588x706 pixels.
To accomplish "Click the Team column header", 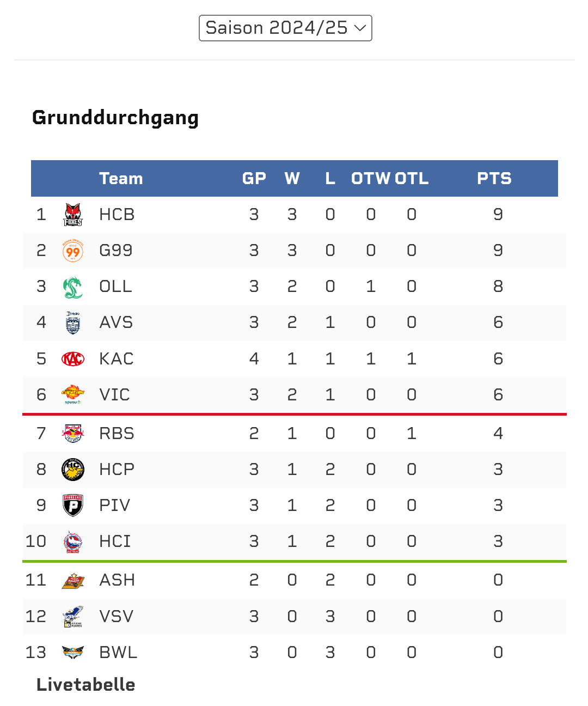I will pos(121,179).
